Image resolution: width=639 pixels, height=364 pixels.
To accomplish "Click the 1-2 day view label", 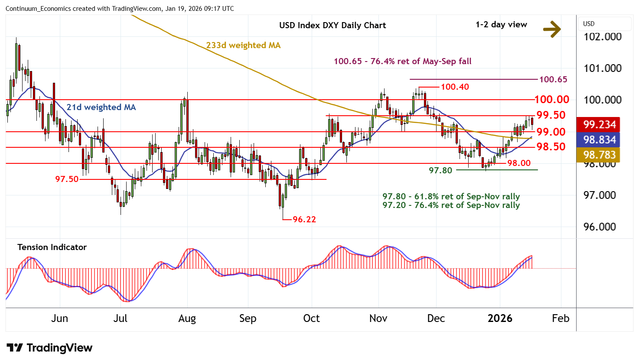I will click(x=501, y=25).
